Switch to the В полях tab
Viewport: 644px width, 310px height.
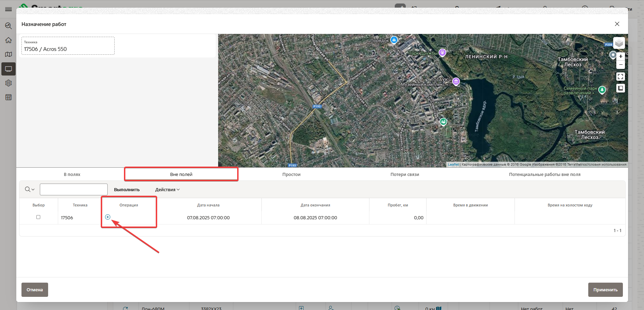tap(72, 175)
